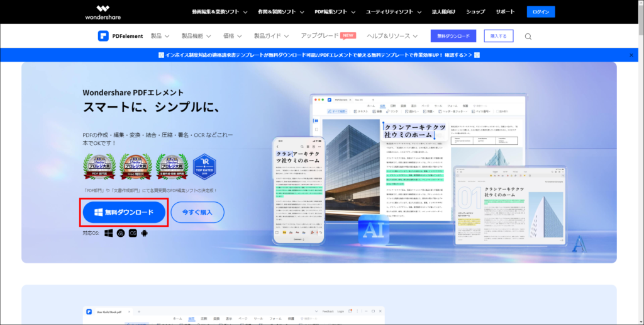The height and width of the screenshot is (325, 644).
Task: Open 法人様向け in top navigation
Action: tap(443, 12)
